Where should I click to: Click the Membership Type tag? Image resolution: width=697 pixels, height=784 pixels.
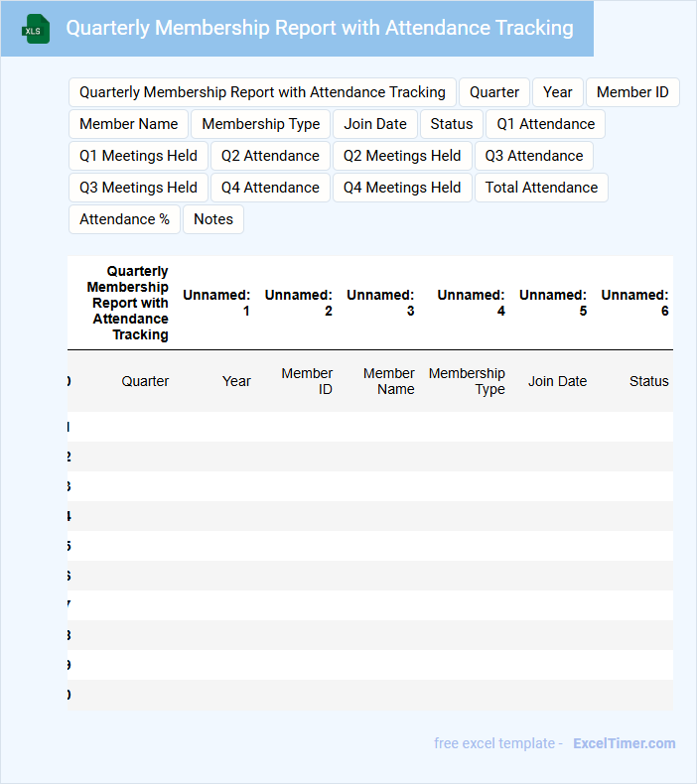(x=261, y=124)
